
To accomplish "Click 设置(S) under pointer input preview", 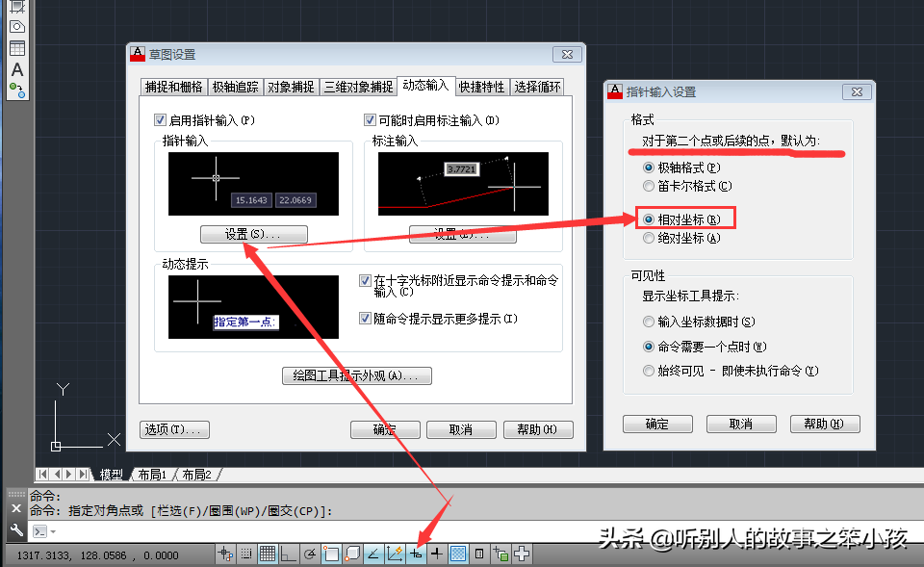I will coord(253,235).
